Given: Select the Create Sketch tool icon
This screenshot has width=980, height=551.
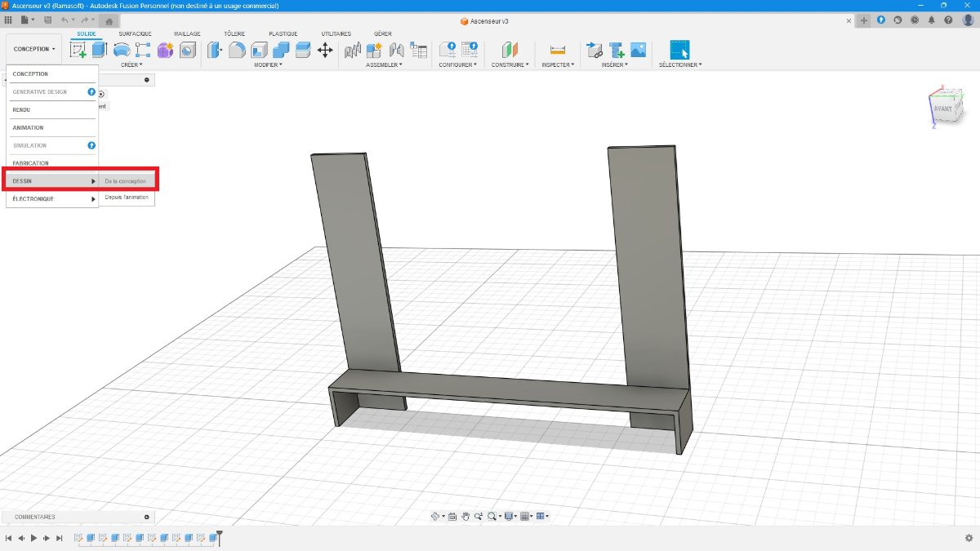Looking at the screenshot, I should pos(78,50).
